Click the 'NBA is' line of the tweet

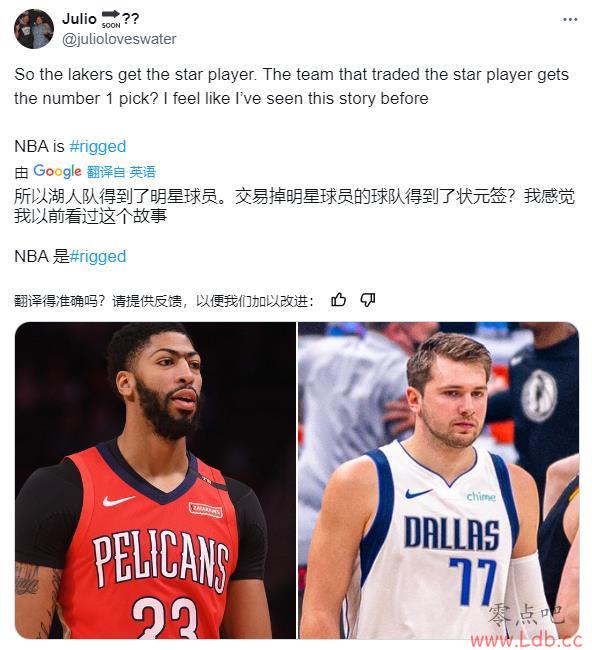70,146
